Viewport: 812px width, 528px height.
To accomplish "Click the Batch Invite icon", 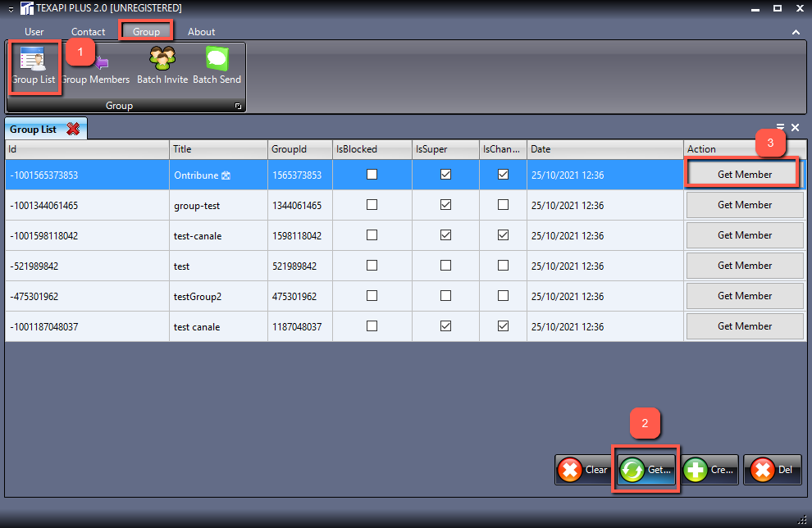I will point(162,67).
